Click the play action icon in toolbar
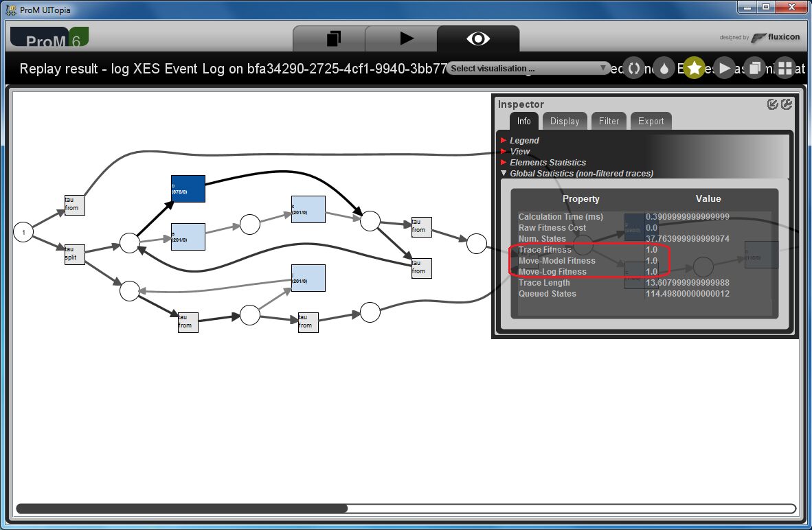 [725, 69]
